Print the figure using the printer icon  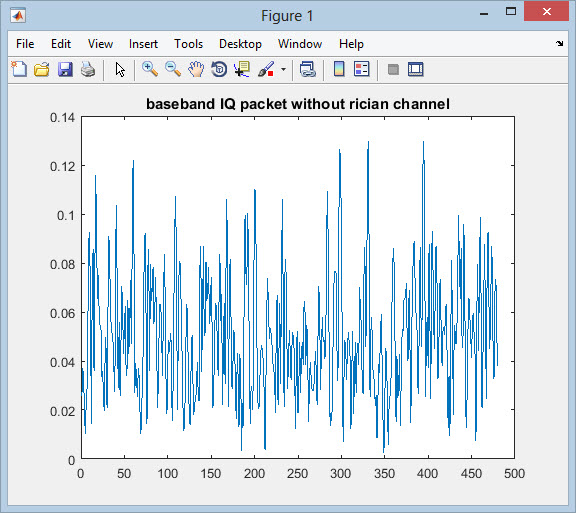point(88,69)
